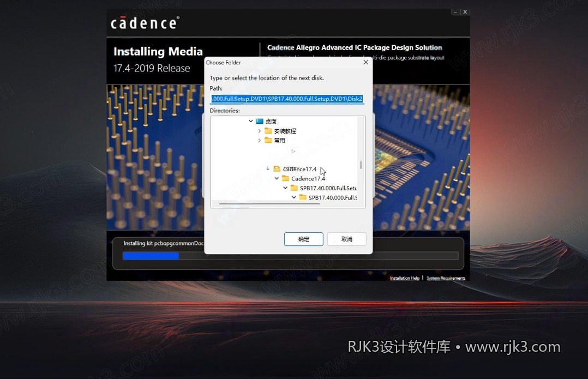Expand the 常用 folder node
Screen dimensions: 588x379
[259, 140]
